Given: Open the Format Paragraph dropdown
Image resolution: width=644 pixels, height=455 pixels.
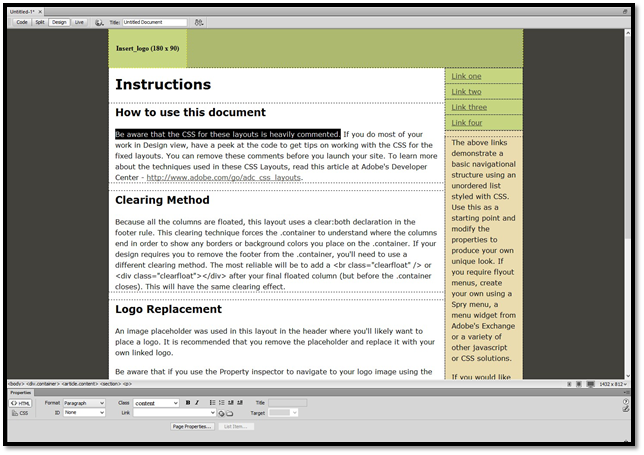Looking at the screenshot, I should (84, 403).
